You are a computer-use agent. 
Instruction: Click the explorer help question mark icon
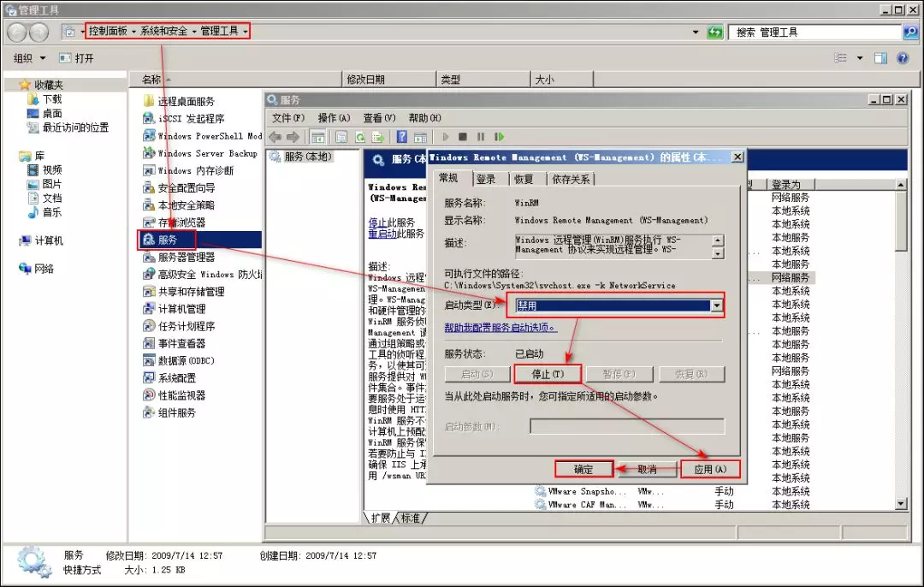(x=902, y=58)
